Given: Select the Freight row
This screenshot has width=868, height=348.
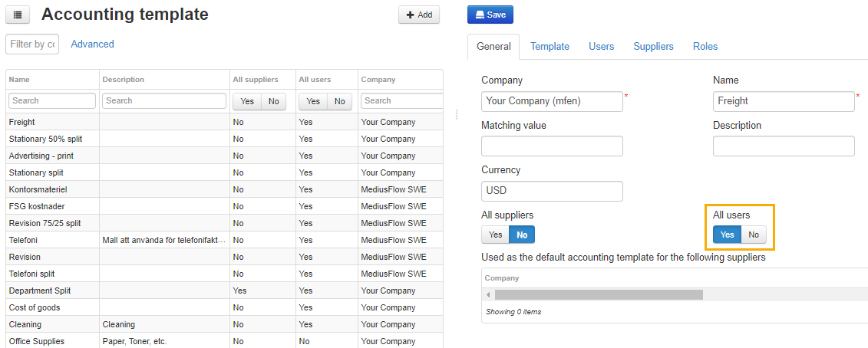Looking at the screenshot, I should coord(224,122).
